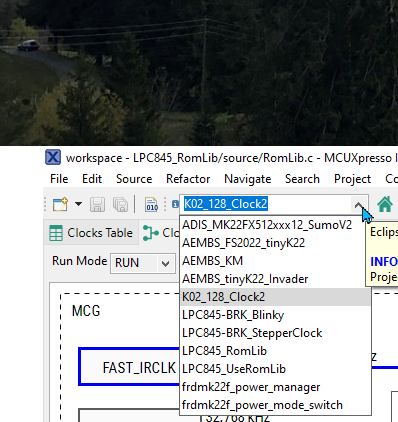Click the MCUXpresso window logo icon
The image size is (398, 422).
click(x=53, y=157)
